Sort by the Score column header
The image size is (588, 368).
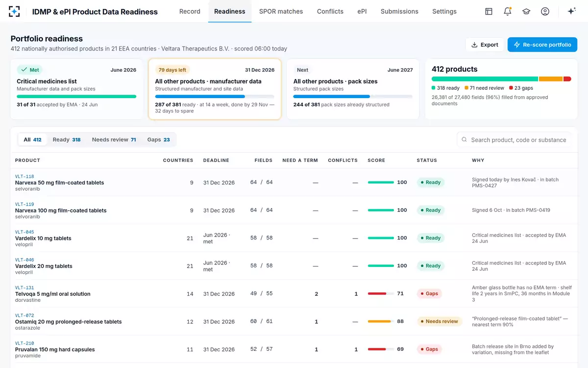(x=376, y=160)
